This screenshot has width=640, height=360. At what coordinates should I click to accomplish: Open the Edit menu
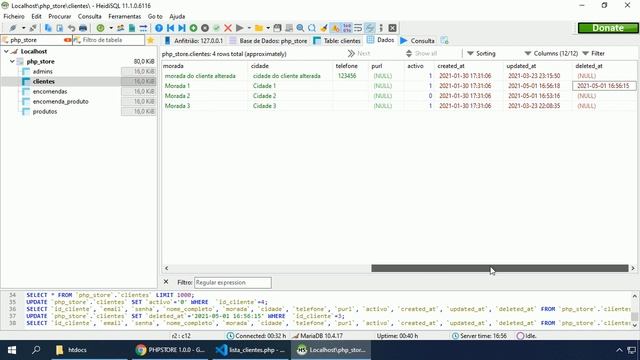click(36, 16)
